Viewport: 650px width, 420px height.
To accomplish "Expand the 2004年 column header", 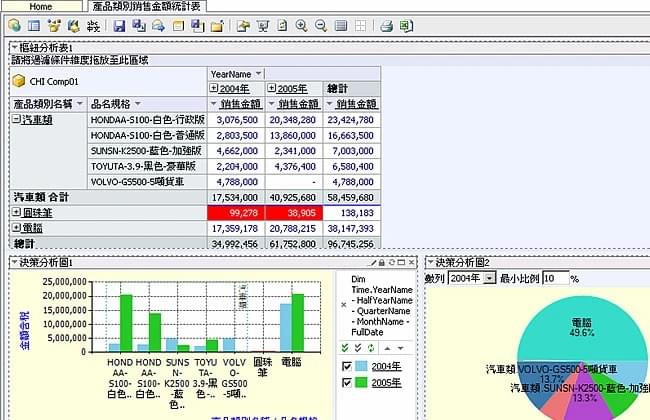I will [x=214, y=89].
